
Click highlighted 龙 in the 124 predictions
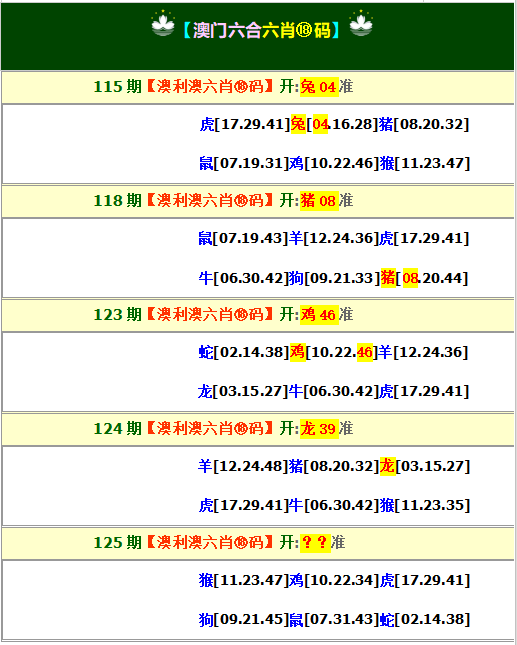point(388,466)
